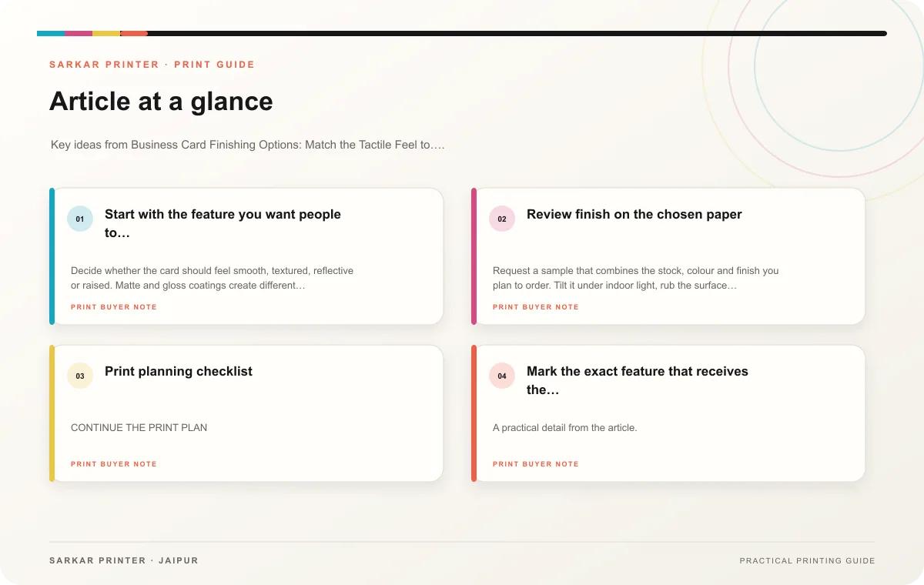Viewport: 924px width, 585px height.
Task: Click description 'Decide whether the card should feel smooth'
Action: (x=213, y=278)
